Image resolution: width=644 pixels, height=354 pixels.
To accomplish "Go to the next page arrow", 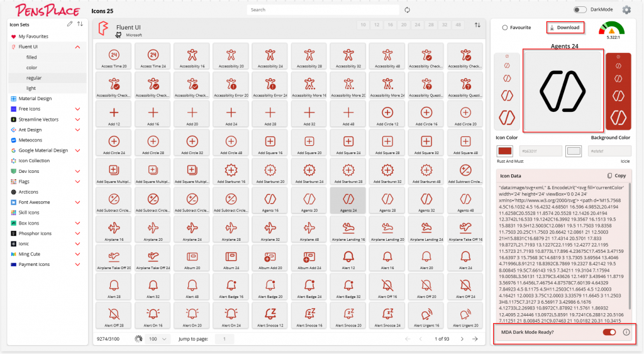I will click(x=462, y=339).
